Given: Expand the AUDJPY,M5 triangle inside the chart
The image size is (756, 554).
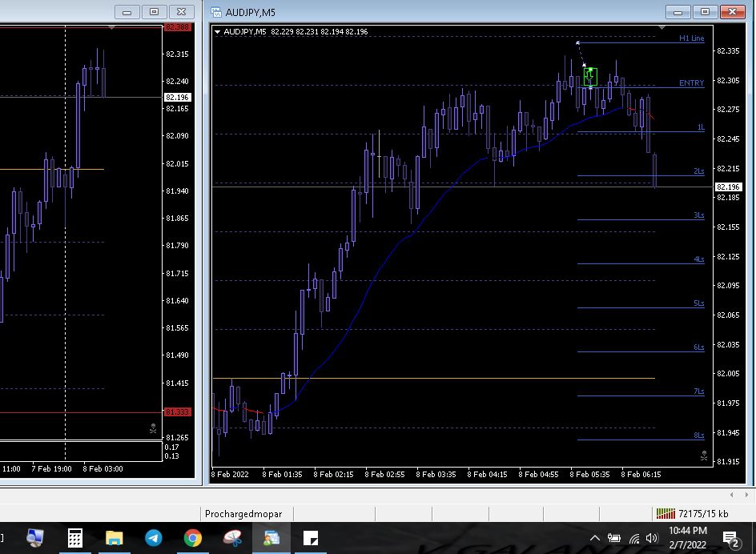Looking at the screenshot, I should [x=218, y=32].
